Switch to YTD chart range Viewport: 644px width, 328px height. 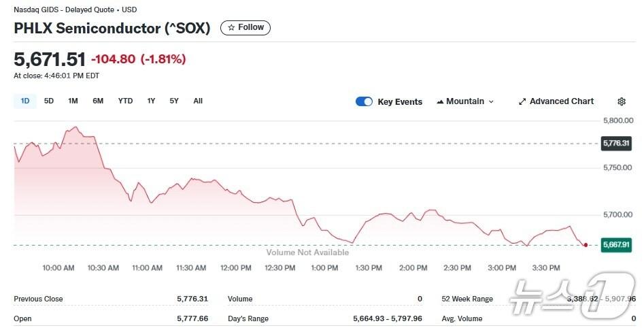125,101
